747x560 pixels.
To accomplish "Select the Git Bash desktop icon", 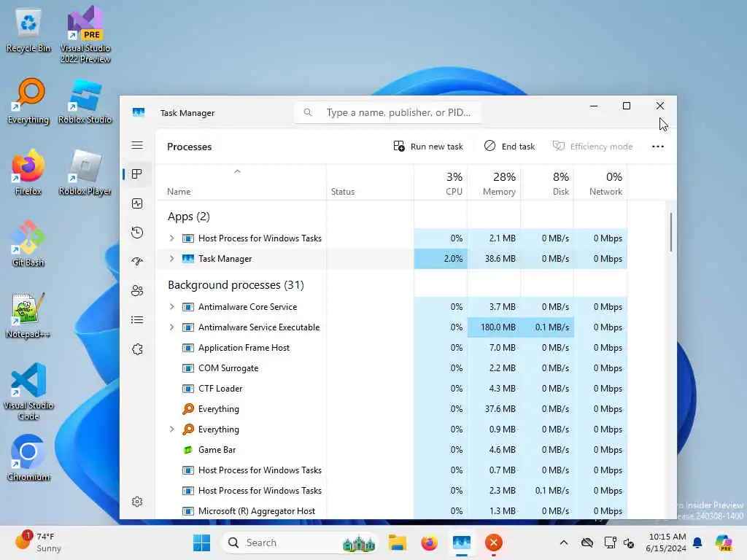I will click(28, 244).
